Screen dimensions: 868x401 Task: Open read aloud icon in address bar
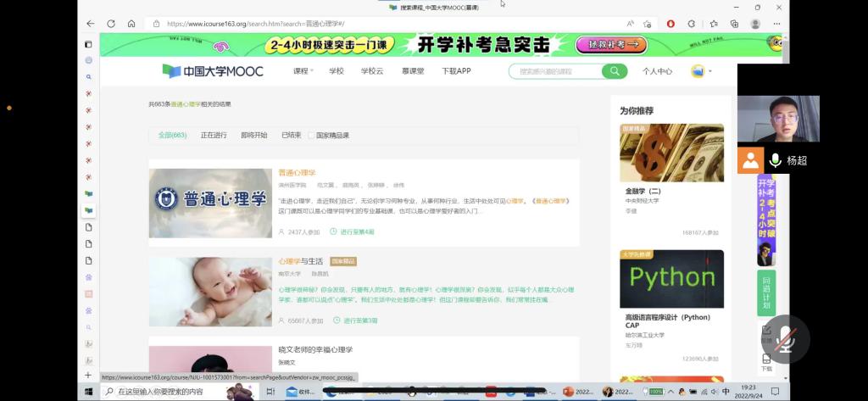click(630, 24)
